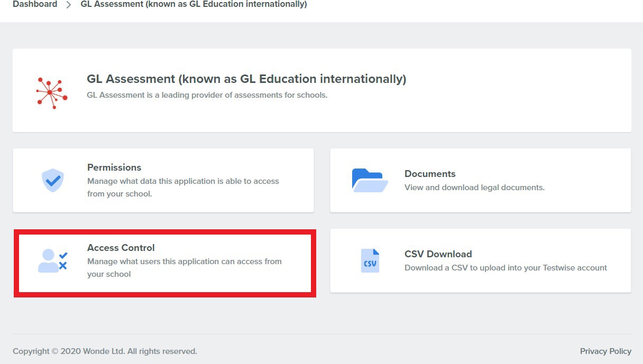
Task: Click the Access Control user icon
Action: [x=53, y=260]
